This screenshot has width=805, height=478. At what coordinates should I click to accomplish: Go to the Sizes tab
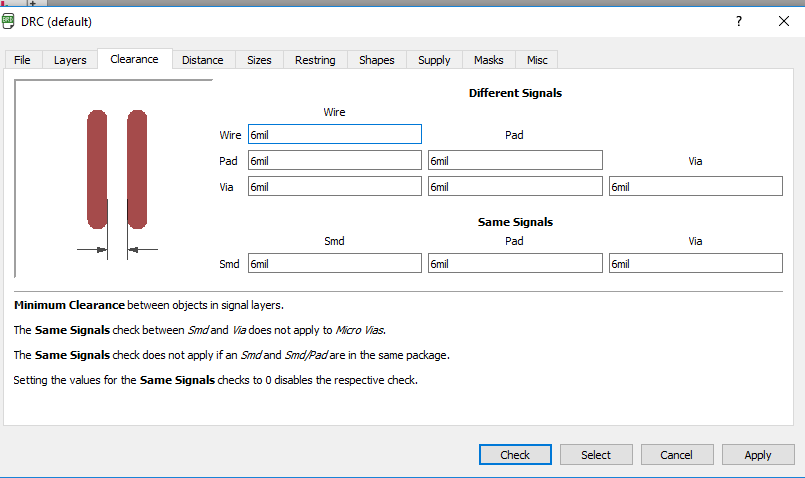coord(259,60)
